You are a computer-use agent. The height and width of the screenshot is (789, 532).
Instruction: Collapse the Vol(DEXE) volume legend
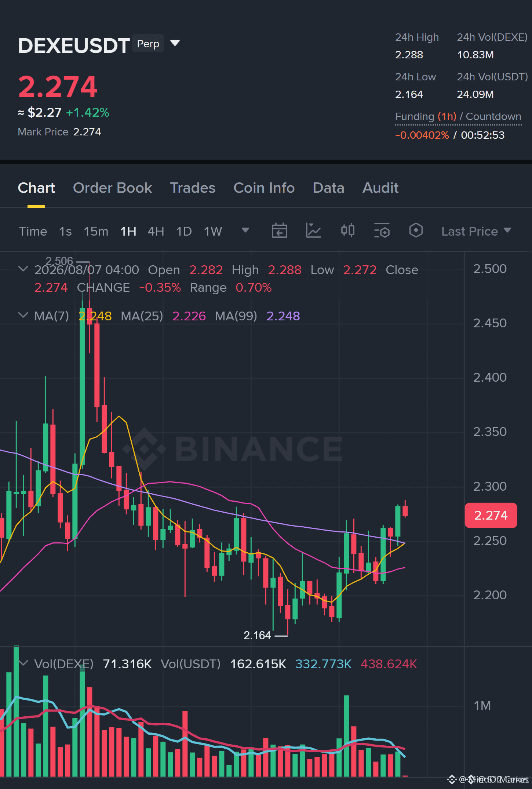(x=23, y=663)
